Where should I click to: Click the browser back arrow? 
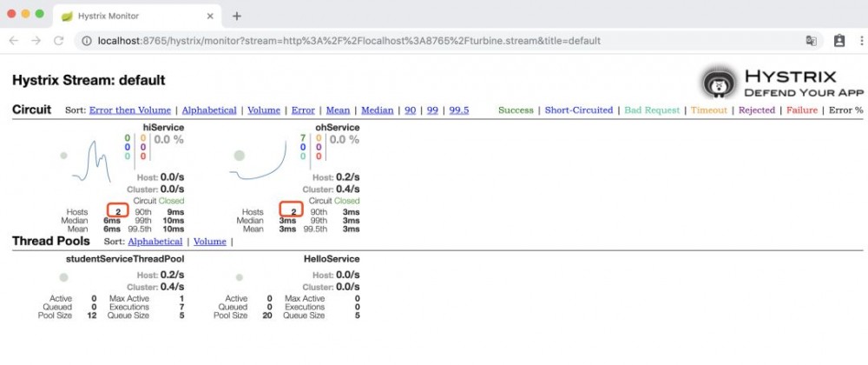14,41
